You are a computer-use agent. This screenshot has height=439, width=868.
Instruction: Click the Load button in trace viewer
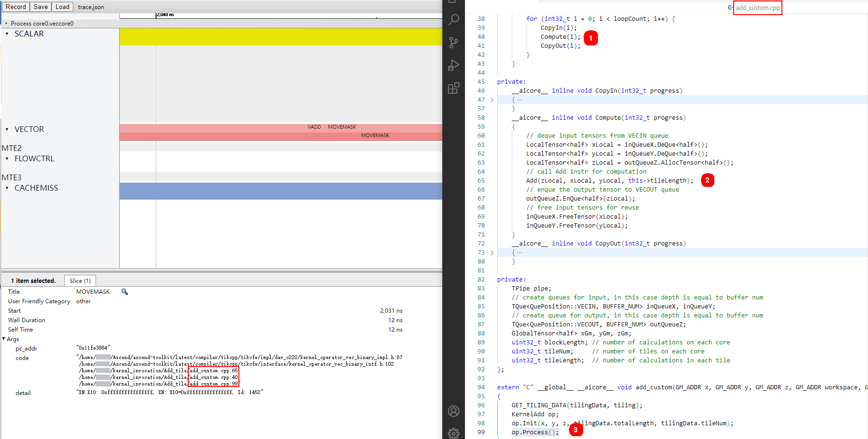click(62, 7)
